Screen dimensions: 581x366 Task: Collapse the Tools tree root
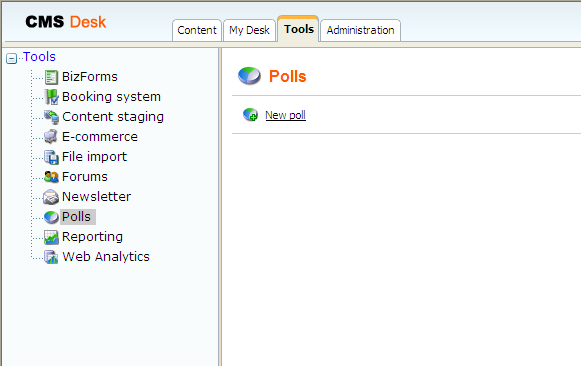coord(11,59)
